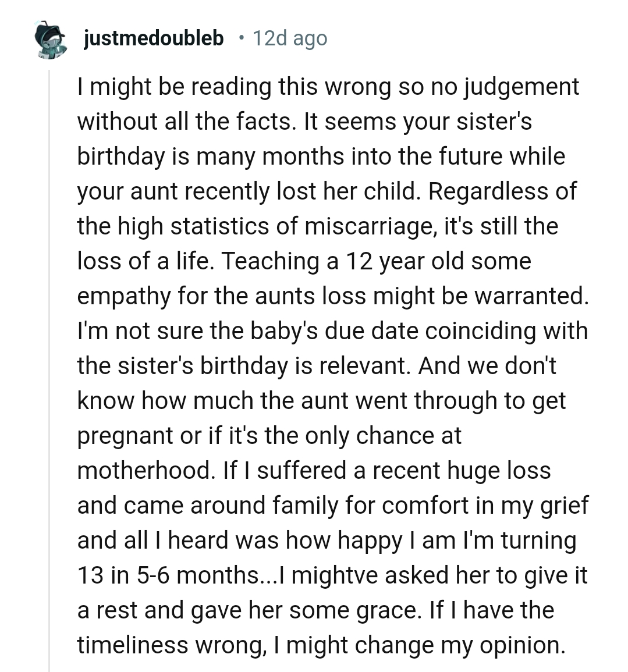Screen dimensions: 628x672
Task: Click the first paragraph line of the comment
Action: coord(326,86)
